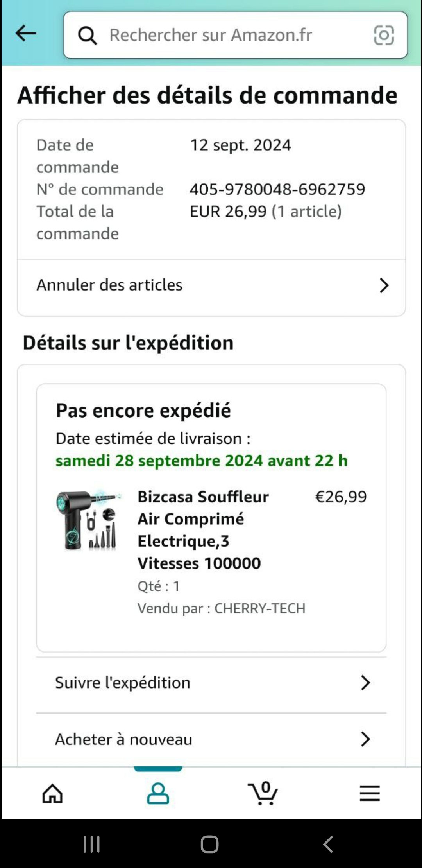Tap the Acheter à nouveau label
This screenshot has height=868, width=422.
click(123, 739)
